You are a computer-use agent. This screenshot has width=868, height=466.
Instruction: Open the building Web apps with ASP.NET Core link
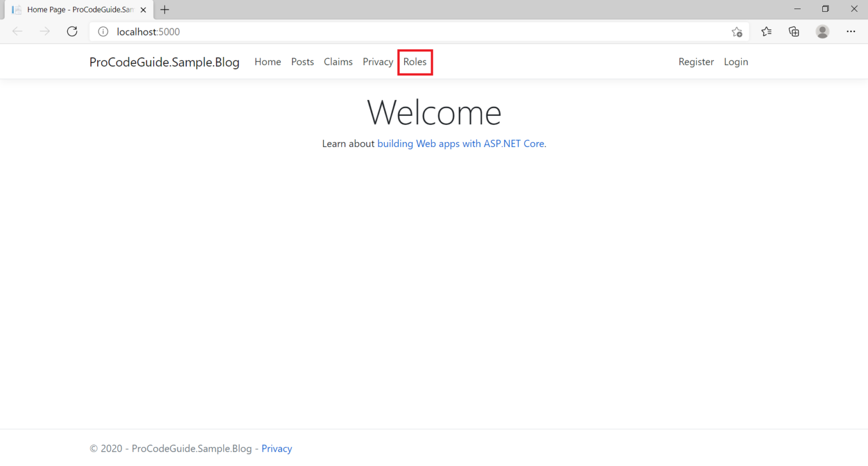pos(461,144)
